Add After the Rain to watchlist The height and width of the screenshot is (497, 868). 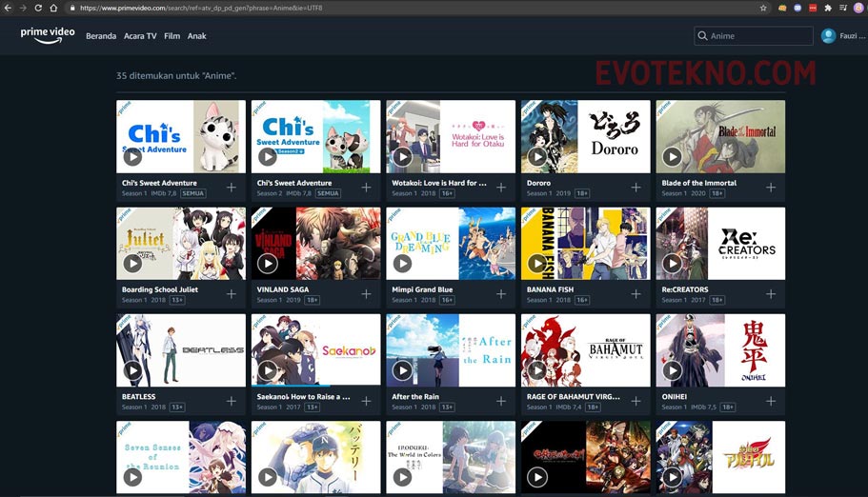pyautogui.click(x=501, y=401)
